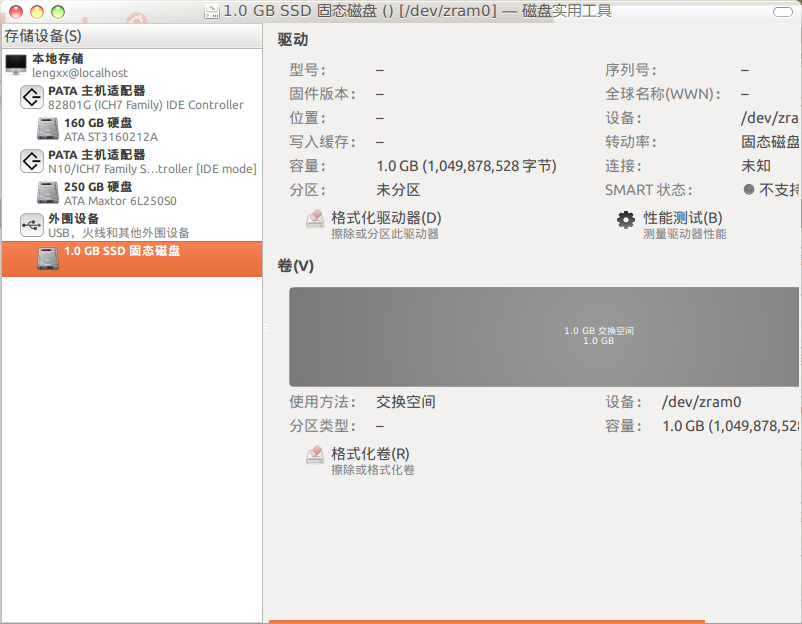Click the 分区类型 label

[322, 426]
